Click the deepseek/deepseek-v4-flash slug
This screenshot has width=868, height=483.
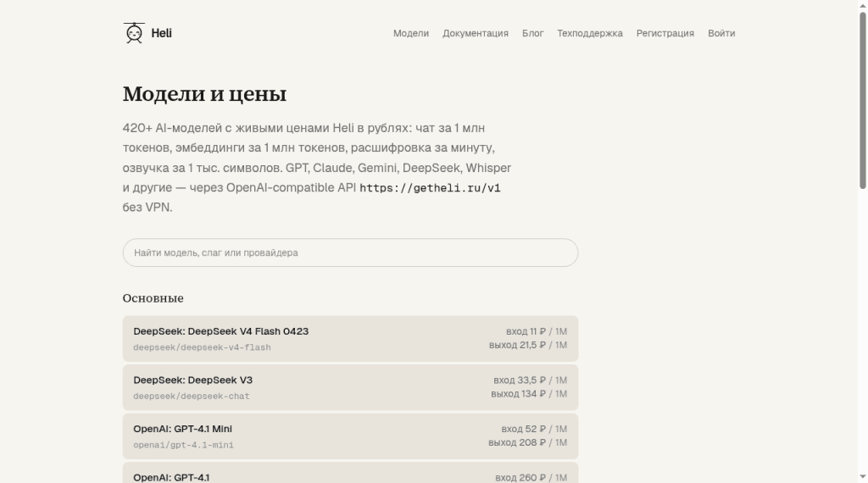point(202,347)
